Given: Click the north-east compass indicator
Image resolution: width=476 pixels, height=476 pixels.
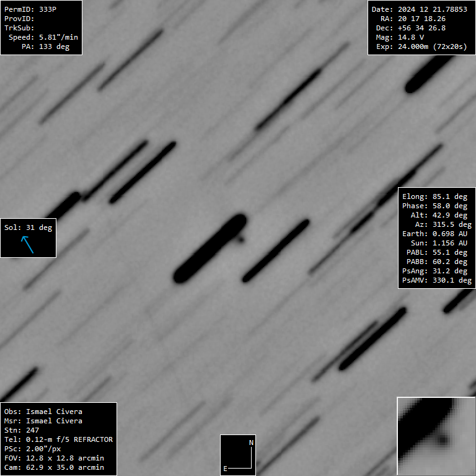Looking at the screenshot, I should click(238, 455).
